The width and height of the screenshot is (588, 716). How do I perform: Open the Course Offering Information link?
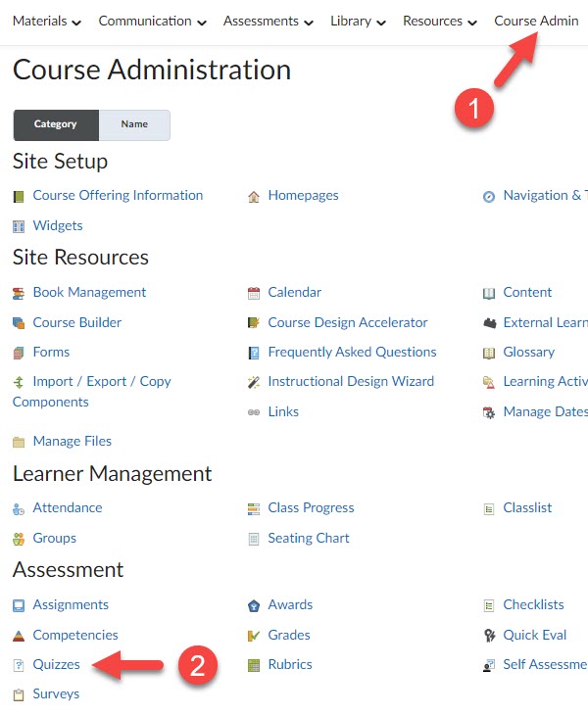pos(118,195)
